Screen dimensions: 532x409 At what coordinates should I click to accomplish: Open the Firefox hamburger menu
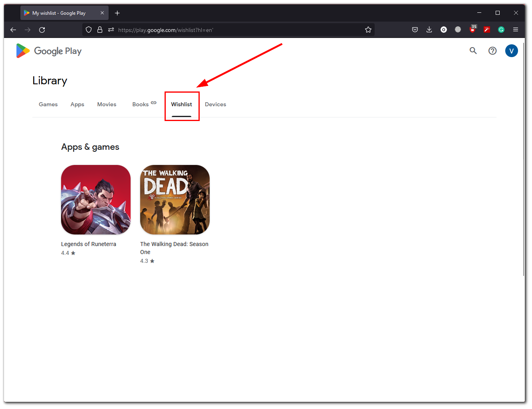click(516, 30)
